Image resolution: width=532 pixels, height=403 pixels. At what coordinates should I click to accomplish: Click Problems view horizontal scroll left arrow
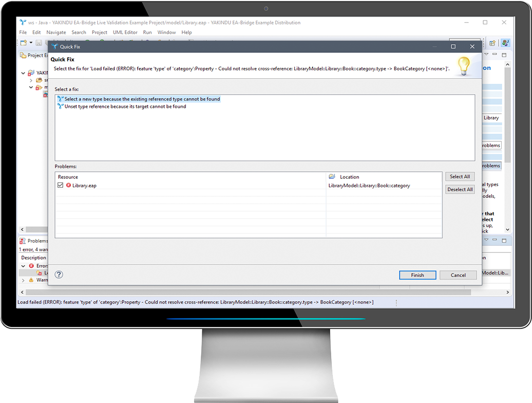[22, 292]
